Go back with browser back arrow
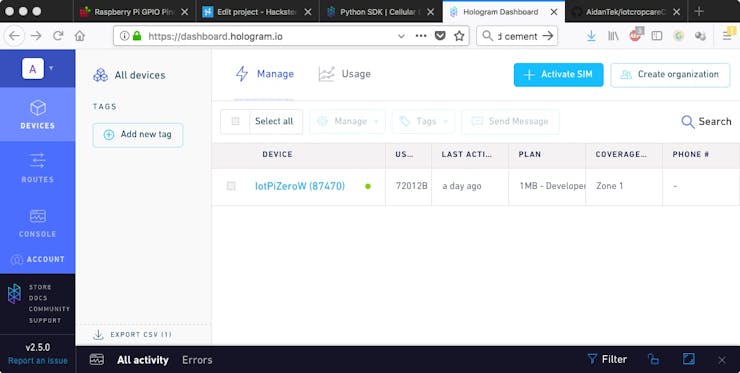This screenshot has height=373, width=740. coord(15,36)
